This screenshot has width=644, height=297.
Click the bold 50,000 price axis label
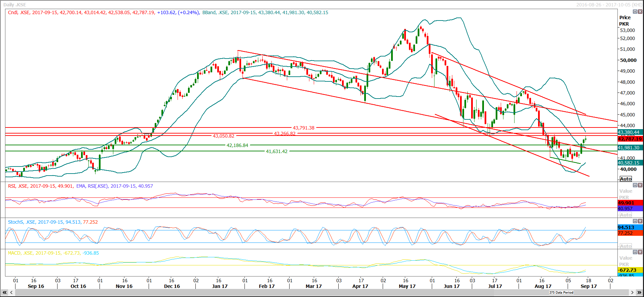tap(628, 60)
